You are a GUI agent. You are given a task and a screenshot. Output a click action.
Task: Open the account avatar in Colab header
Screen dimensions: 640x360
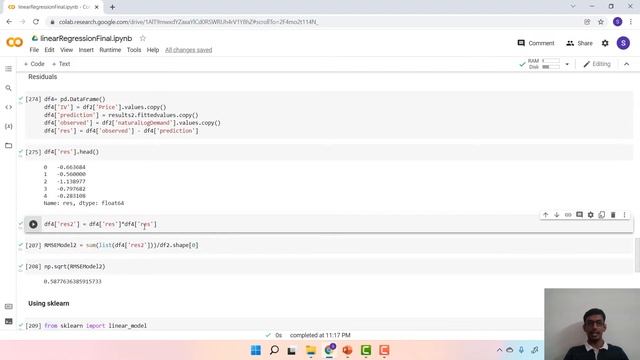(x=623, y=43)
